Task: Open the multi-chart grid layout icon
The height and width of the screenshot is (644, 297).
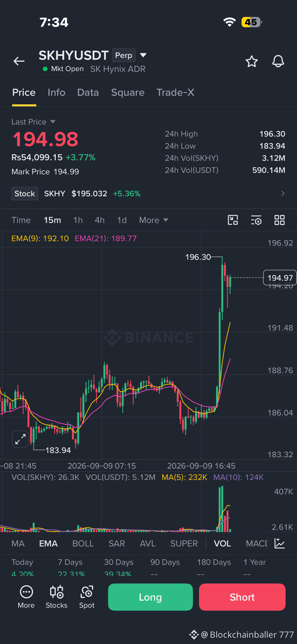Action: pyautogui.click(x=279, y=220)
